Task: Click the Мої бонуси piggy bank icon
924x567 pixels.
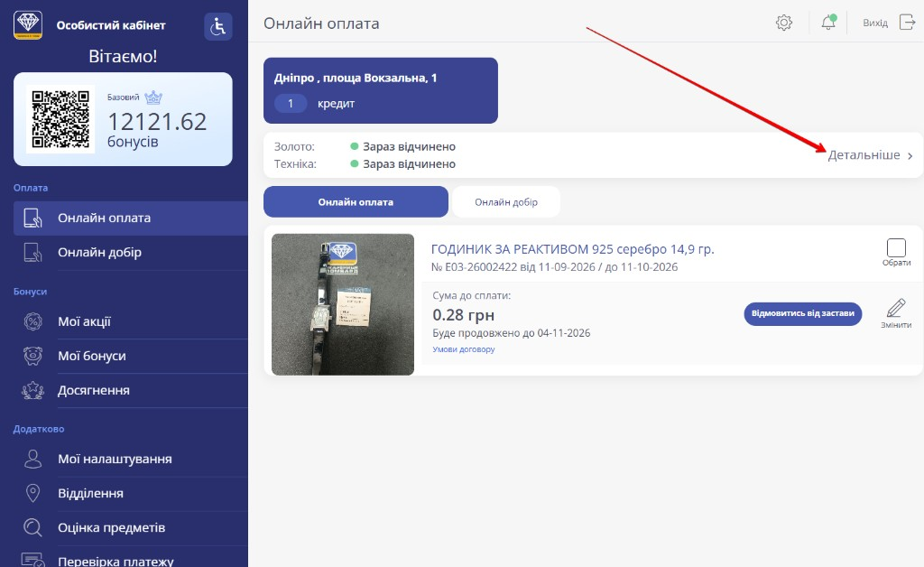Action: [x=32, y=356]
